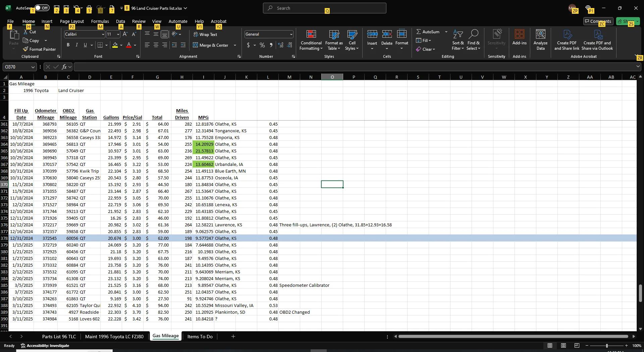Viewport: 644px width, 352px height.
Task: Switch to Page Layout view
Action: [563, 345]
